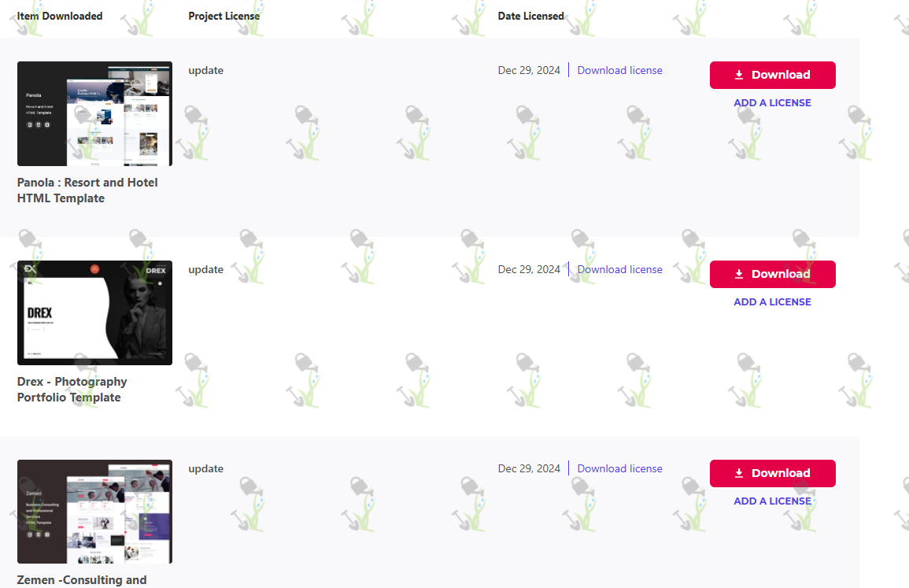Viewport: 909px width, 588px height.
Task: Click the download arrow icon for Drex
Action: pos(738,274)
